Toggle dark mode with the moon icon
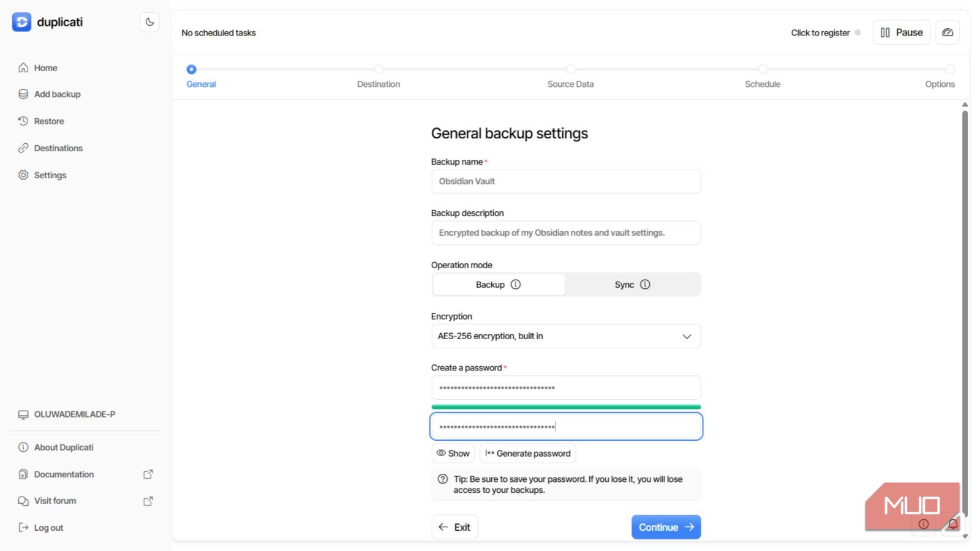The width and height of the screenshot is (980, 551). (x=149, y=22)
